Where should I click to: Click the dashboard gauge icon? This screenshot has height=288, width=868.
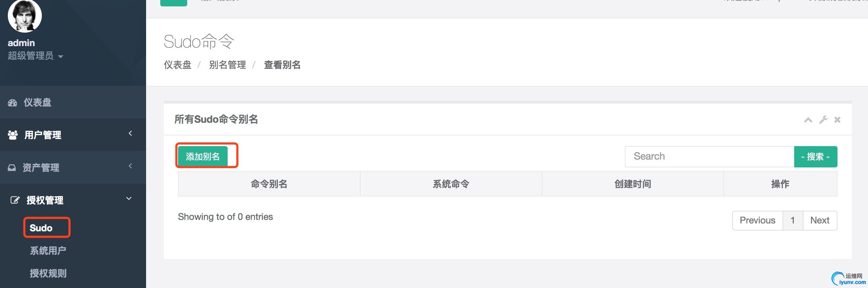(12, 103)
